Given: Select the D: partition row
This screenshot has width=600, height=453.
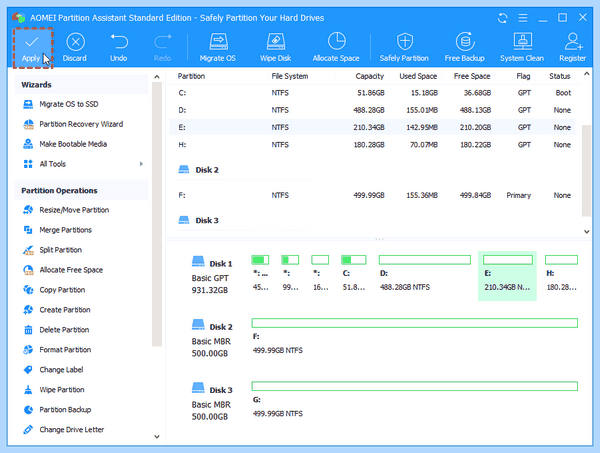Looking at the screenshot, I should tap(372, 110).
